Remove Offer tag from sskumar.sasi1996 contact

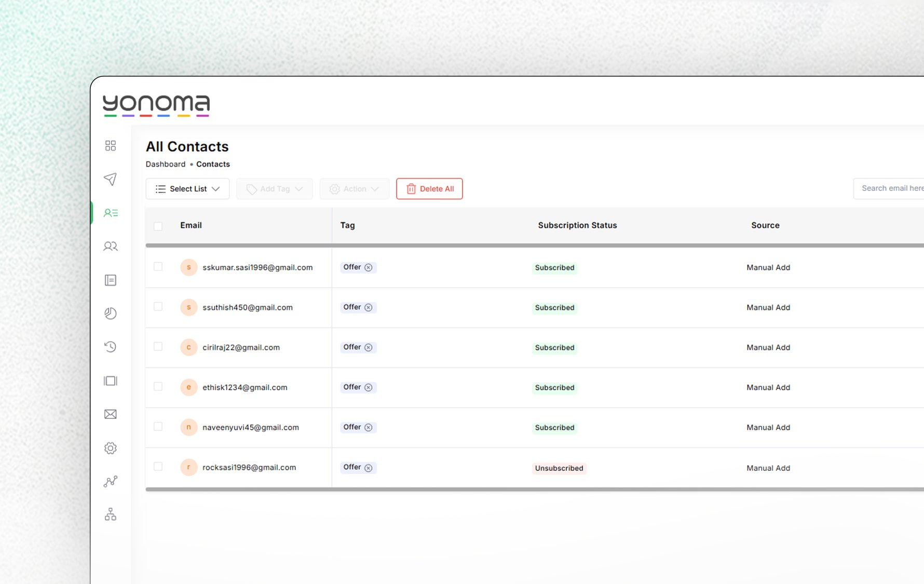coord(368,267)
